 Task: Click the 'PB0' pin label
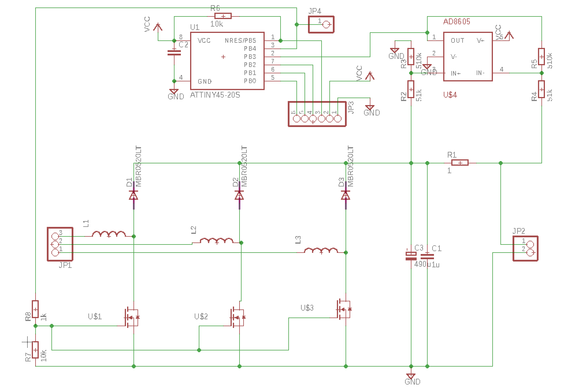coord(250,81)
